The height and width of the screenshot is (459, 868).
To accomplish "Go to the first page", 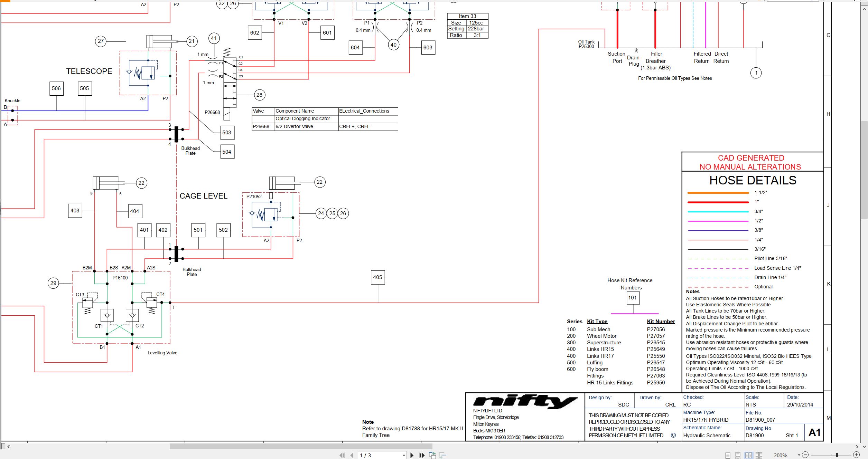I will coord(342,455).
